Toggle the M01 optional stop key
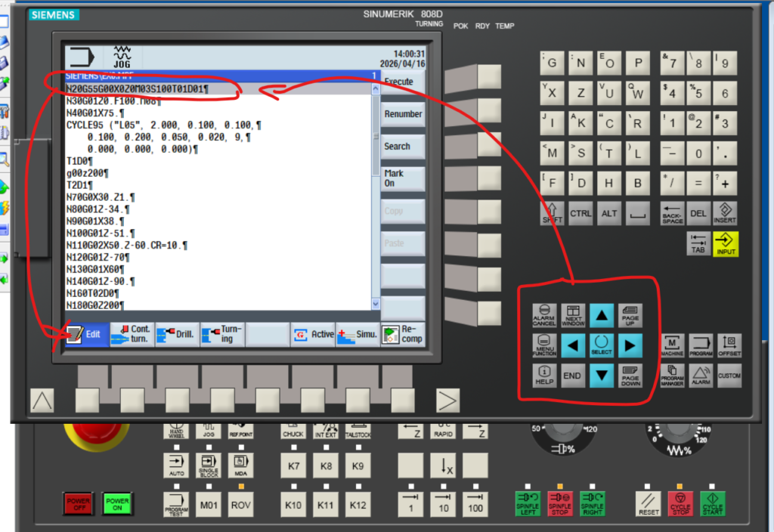The image size is (774, 532). 208,504
